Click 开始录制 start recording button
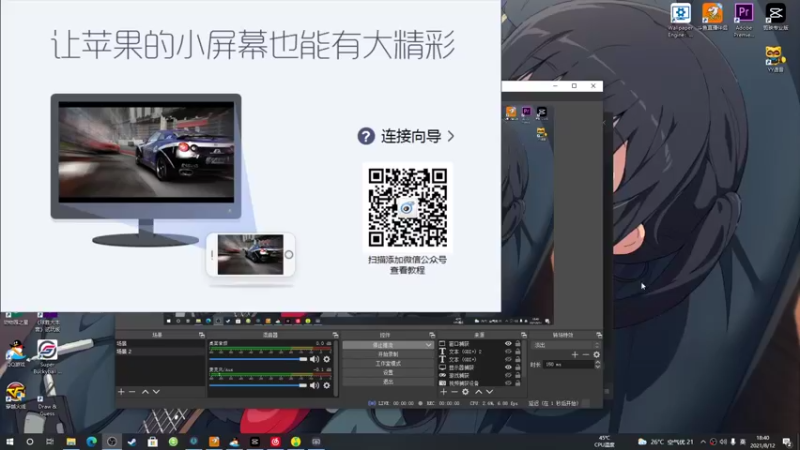The image size is (800, 450). [388, 354]
